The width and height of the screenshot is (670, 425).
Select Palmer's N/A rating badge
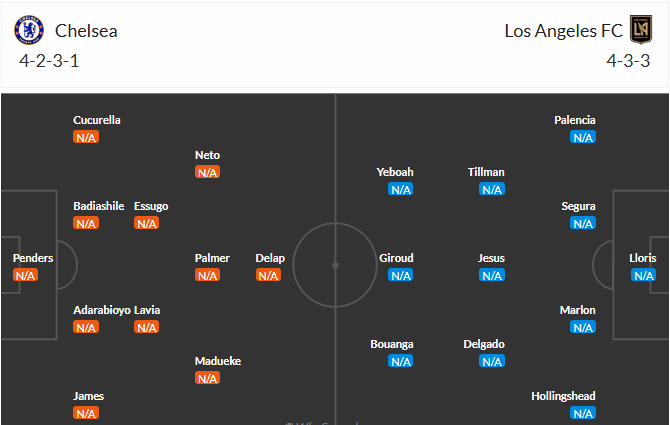point(207,275)
